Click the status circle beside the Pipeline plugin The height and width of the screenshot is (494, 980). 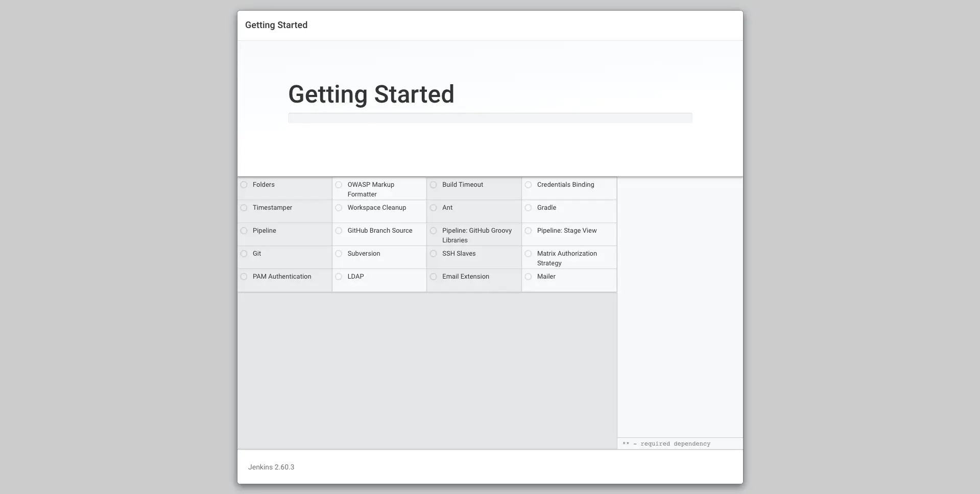tap(244, 231)
